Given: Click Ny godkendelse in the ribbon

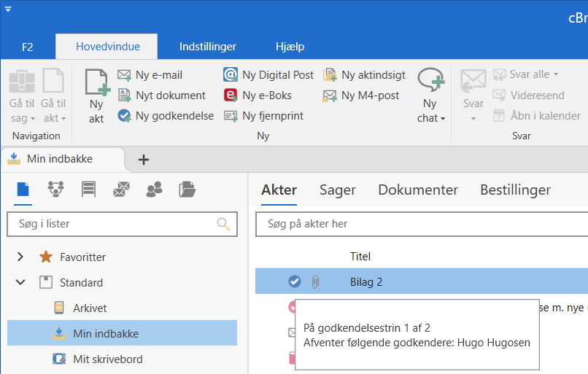Looking at the screenshot, I should (x=166, y=116).
